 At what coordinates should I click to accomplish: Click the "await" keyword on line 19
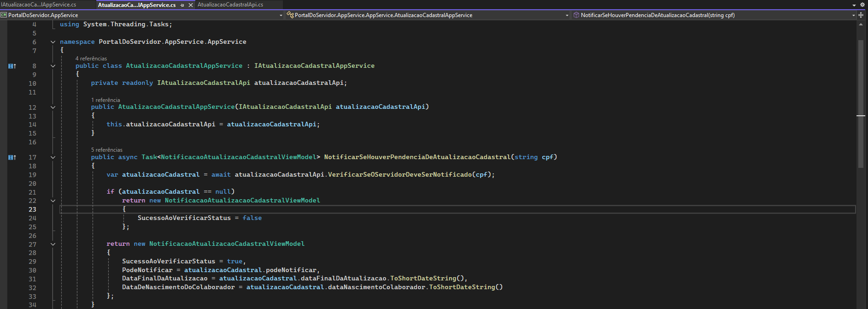coord(221,175)
